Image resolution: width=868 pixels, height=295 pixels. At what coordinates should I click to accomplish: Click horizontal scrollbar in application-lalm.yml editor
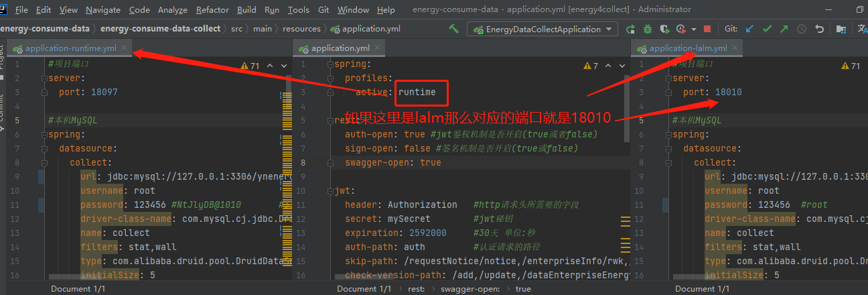coord(695,276)
